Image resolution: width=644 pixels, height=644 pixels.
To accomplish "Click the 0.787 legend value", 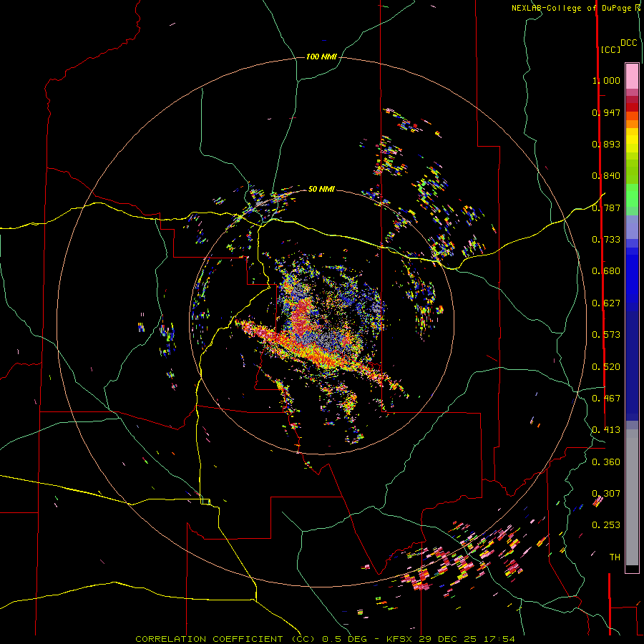I will tap(606, 208).
